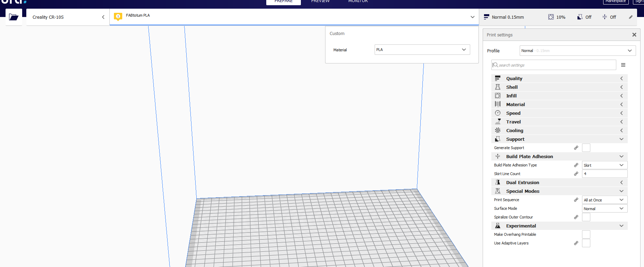Enable the Generate Support checkbox

click(x=586, y=148)
